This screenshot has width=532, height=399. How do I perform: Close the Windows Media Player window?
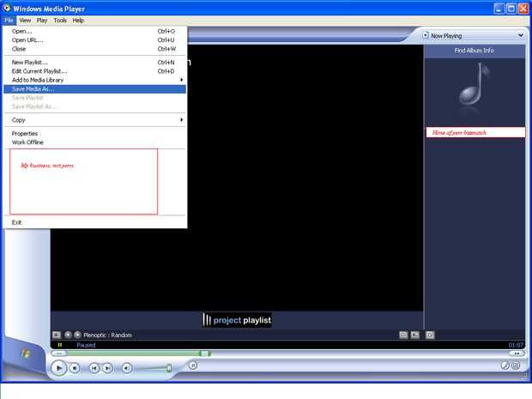[x=523, y=9]
